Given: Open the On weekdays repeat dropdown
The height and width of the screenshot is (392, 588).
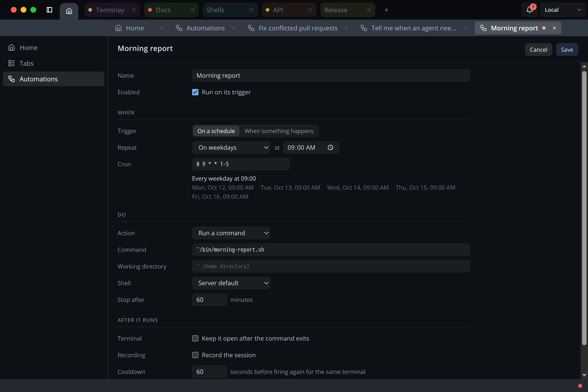Looking at the screenshot, I should [231, 147].
